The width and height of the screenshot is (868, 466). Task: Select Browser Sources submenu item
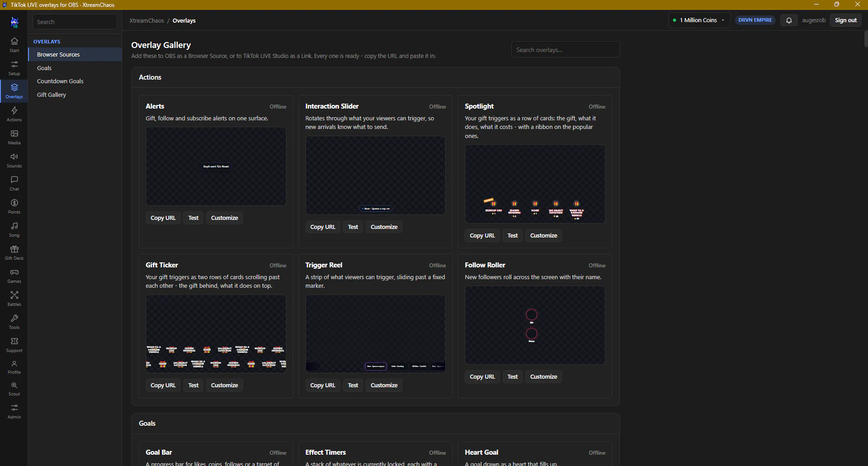point(75,54)
